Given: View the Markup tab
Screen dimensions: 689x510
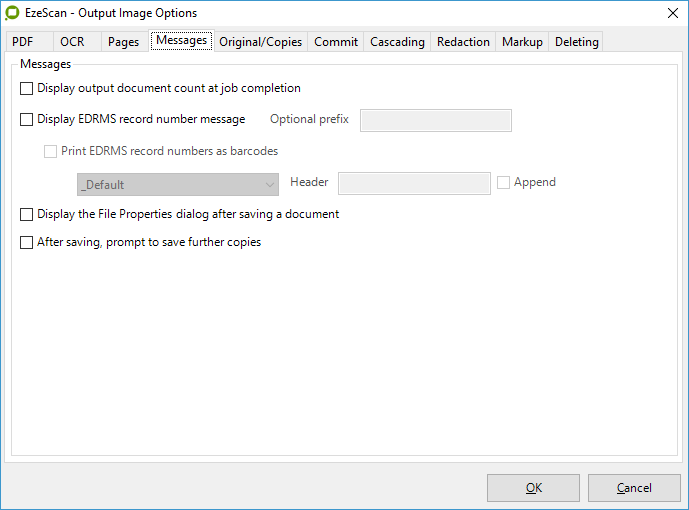Looking at the screenshot, I should 522,42.
